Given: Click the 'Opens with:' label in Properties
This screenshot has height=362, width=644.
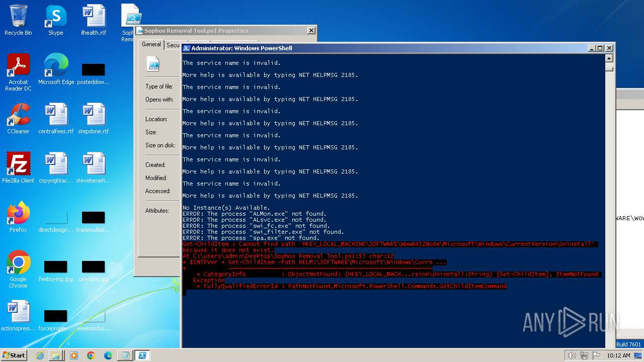Looking at the screenshot, I should pyautogui.click(x=159, y=100).
